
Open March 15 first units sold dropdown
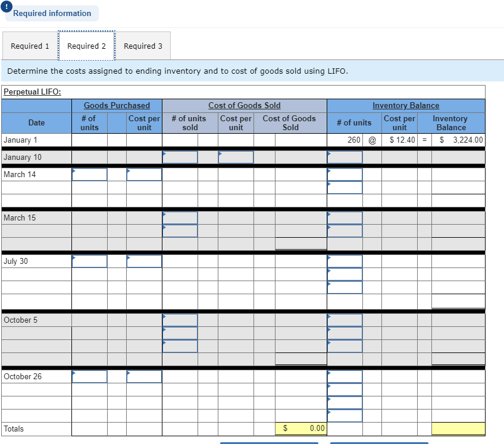pyautogui.click(x=180, y=218)
